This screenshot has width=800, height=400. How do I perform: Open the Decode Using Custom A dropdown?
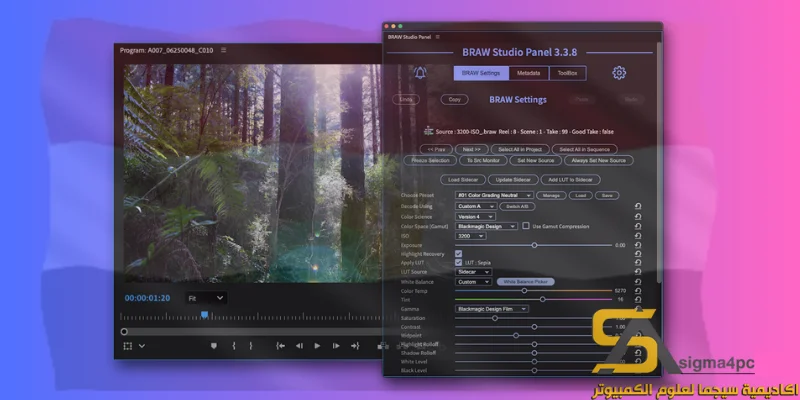coord(476,207)
